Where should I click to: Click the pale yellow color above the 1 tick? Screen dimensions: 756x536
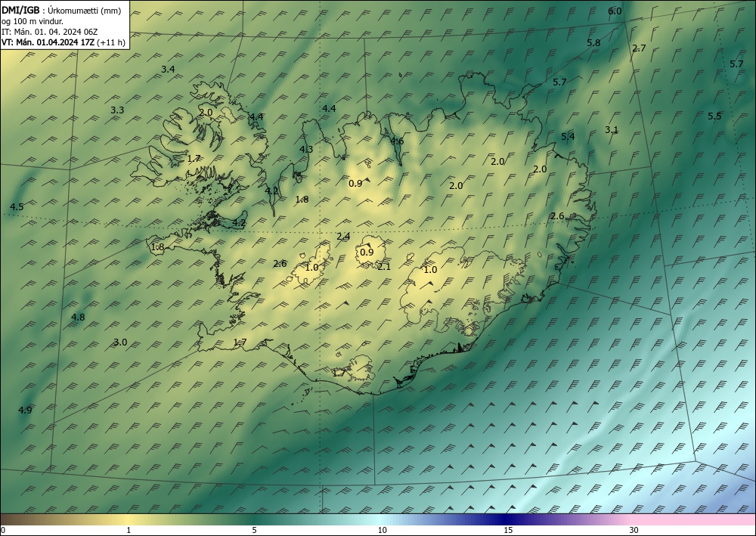pyautogui.click(x=129, y=519)
